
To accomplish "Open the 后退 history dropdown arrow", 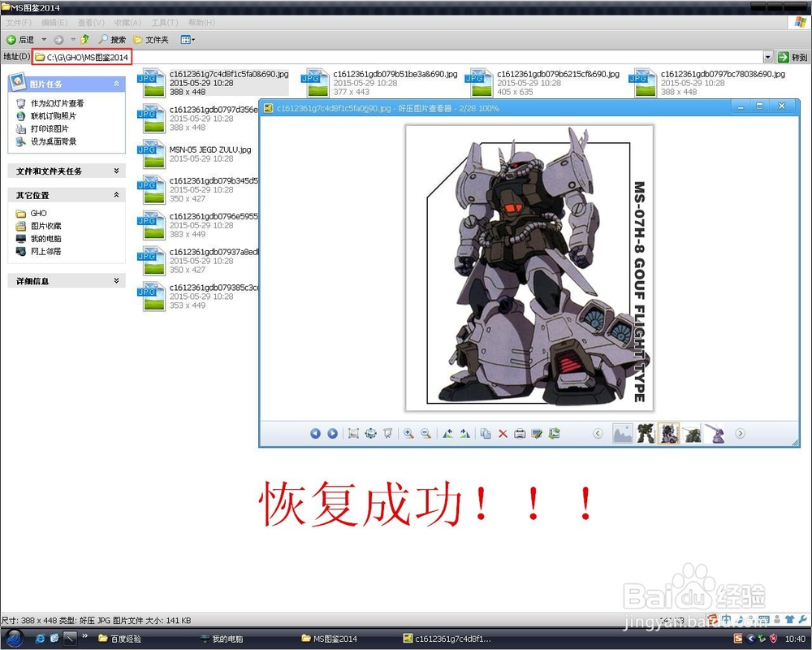I will tap(44, 39).
